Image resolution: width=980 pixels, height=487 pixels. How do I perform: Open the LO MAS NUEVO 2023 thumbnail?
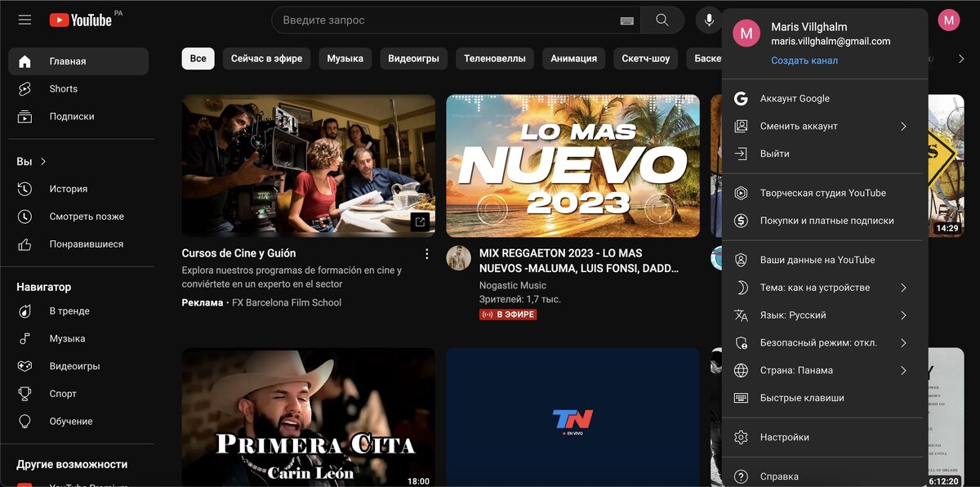572,166
